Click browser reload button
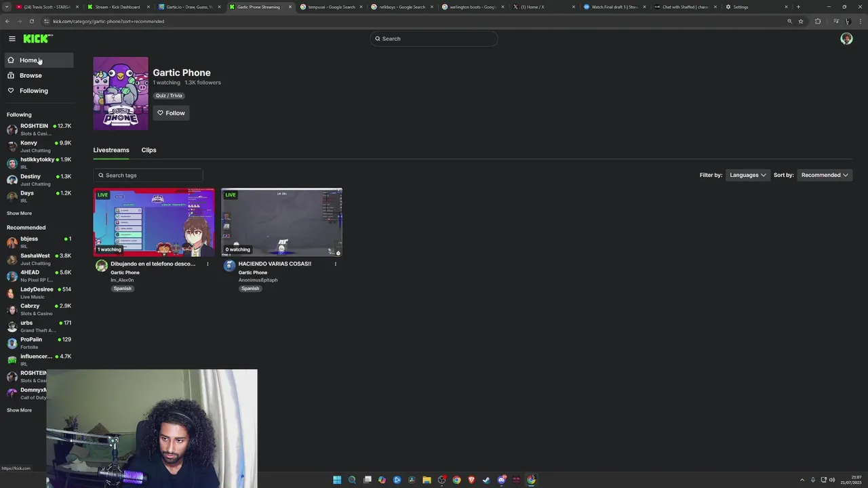The image size is (868, 488). click(x=31, y=21)
